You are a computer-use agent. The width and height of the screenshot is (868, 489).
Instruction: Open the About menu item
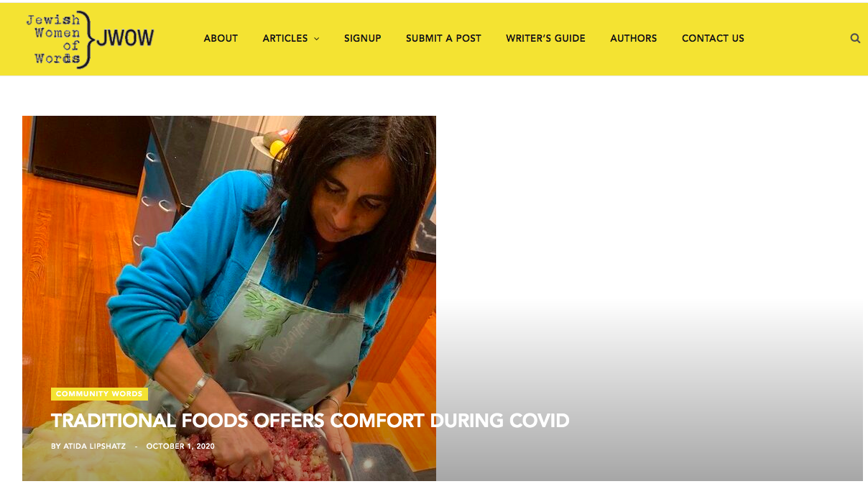pos(221,38)
